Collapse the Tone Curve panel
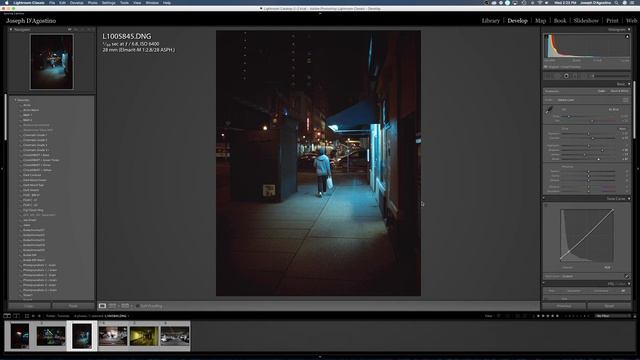The height and width of the screenshot is (360, 640). point(629,198)
